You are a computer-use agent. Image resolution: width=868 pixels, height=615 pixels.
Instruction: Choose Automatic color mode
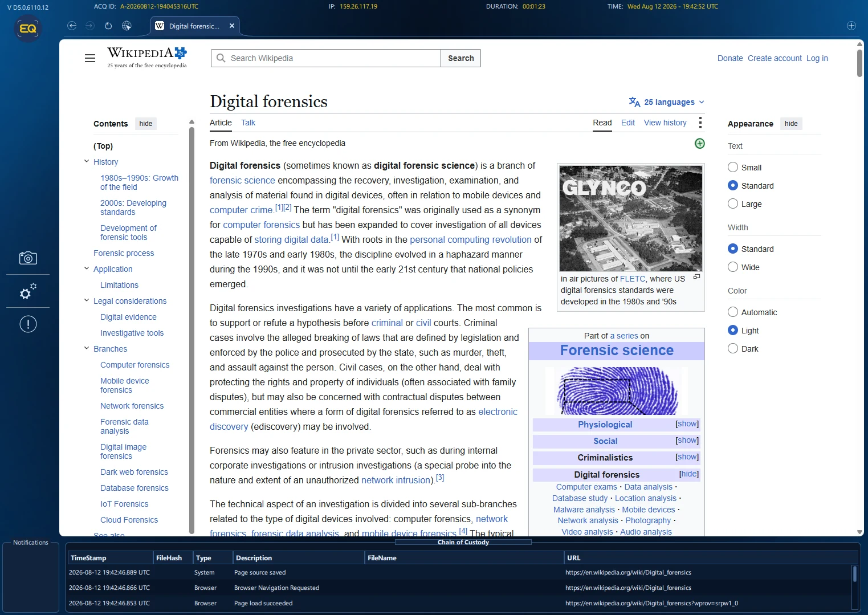[x=733, y=312]
